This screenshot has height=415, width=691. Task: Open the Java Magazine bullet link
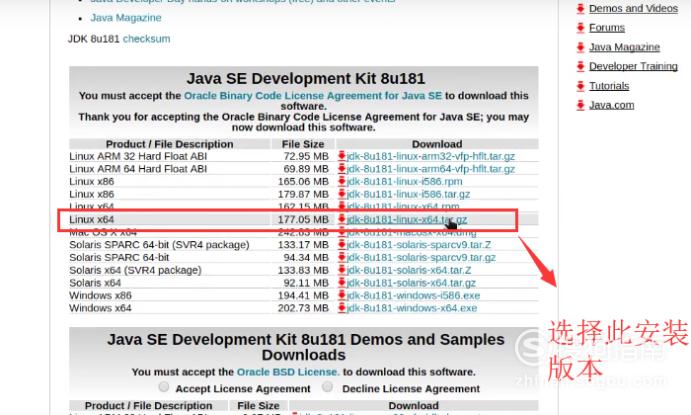pyautogui.click(x=126, y=18)
